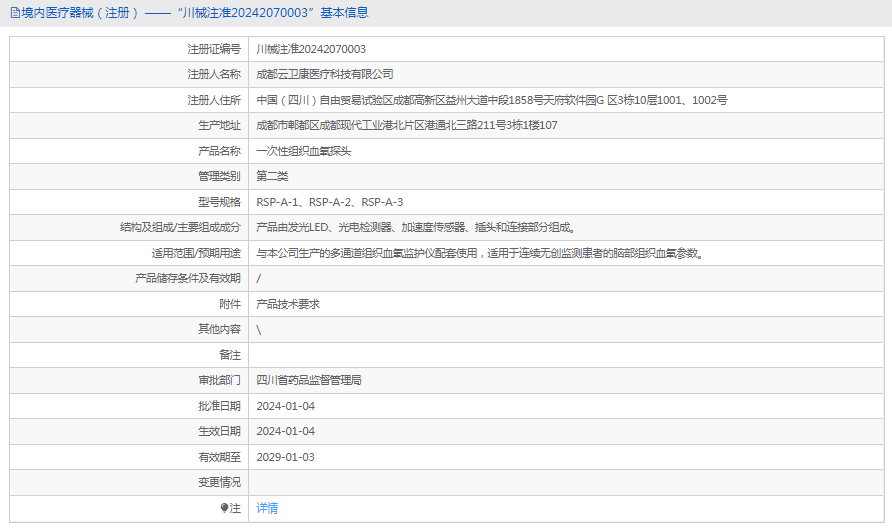892x530 pixels.
Task: Select registration number 川械注准20242070003 value
Action: click(x=311, y=49)
